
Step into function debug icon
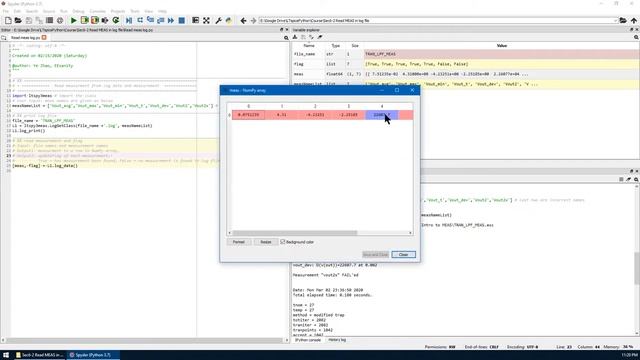tap(150, 20)
